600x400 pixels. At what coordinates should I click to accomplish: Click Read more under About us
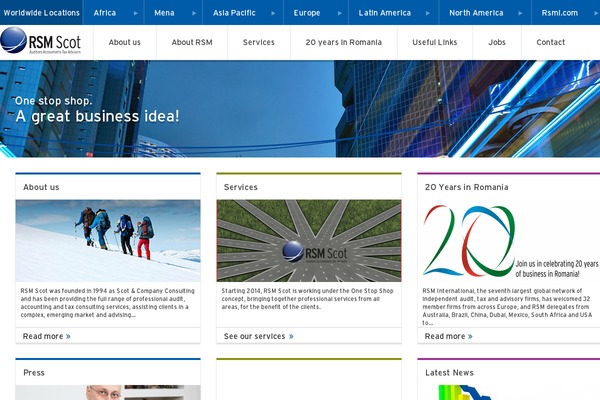[43, 336]
